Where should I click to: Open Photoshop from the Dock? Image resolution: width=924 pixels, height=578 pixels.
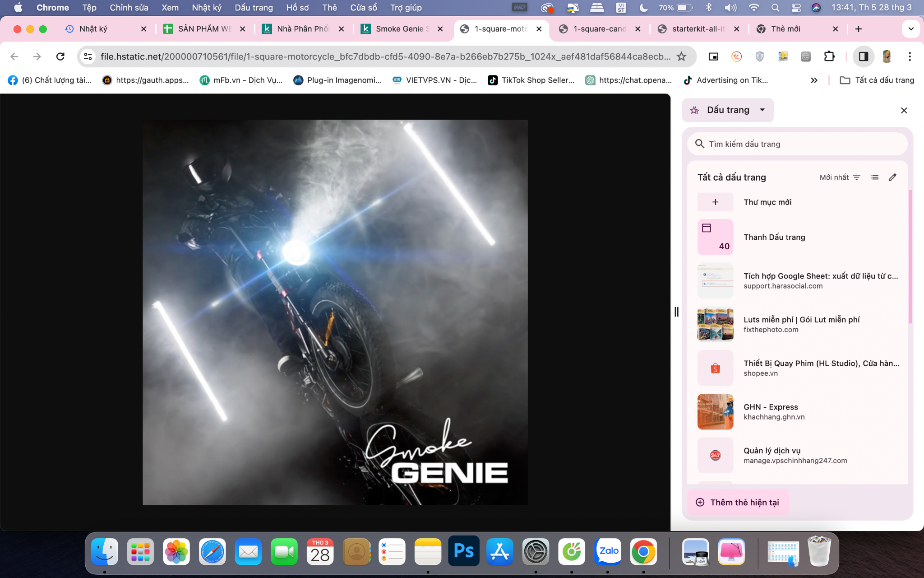pos(464,551)
